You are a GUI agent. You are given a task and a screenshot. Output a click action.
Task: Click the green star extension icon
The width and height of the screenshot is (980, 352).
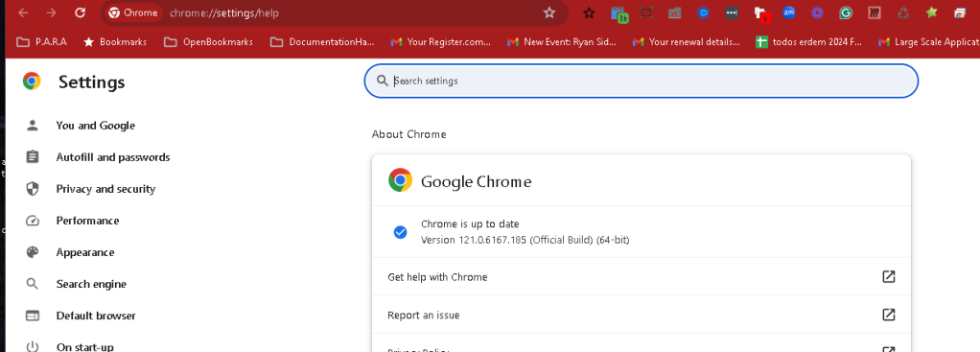pyautogui.click(x=932, y=12)
